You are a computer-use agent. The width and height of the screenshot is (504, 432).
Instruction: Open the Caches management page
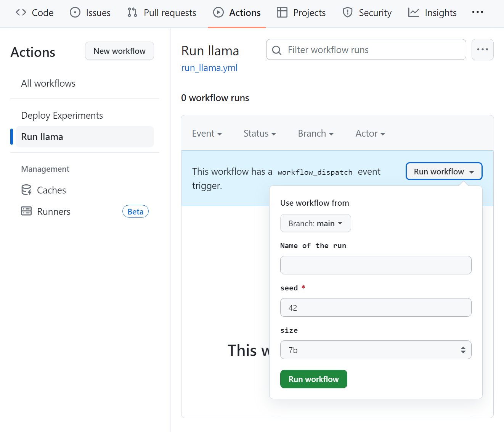click(85, 190)
